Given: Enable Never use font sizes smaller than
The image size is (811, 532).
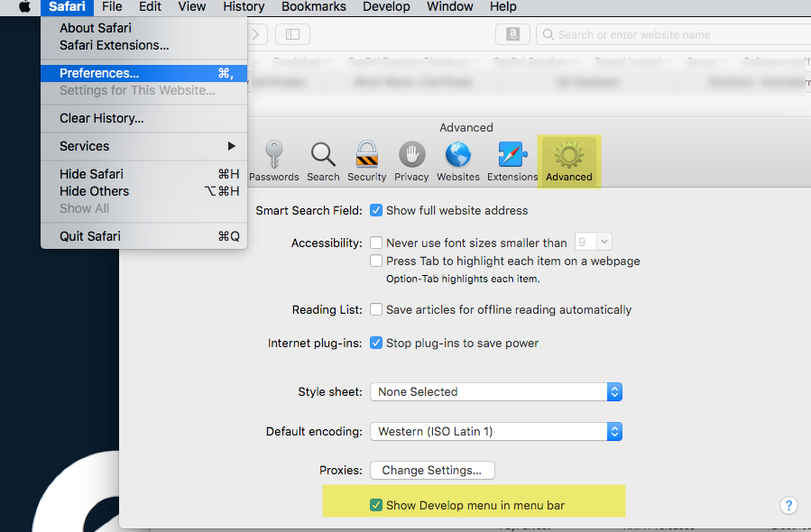Looking at the screenshot, I should (x=376, y=243).
